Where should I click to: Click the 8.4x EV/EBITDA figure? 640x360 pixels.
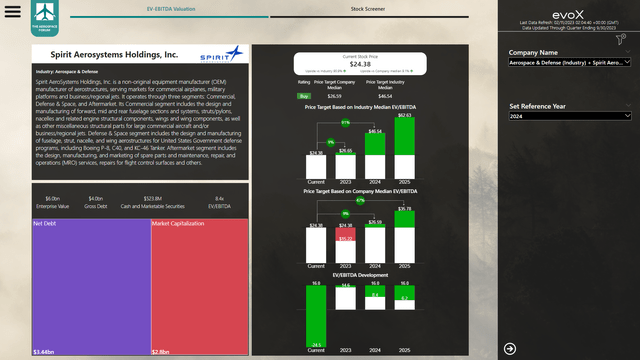click(220, 199)
